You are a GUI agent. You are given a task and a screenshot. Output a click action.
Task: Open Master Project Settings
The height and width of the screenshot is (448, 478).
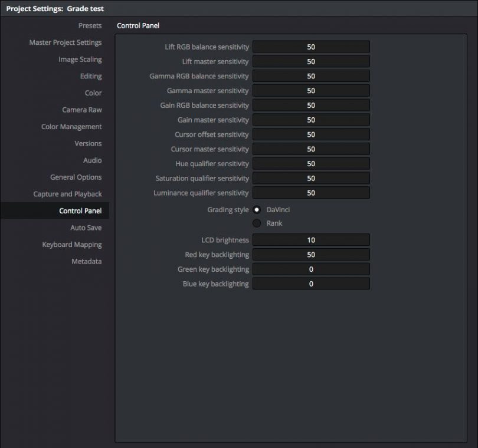pyautogui.click(x=65, y=42)
